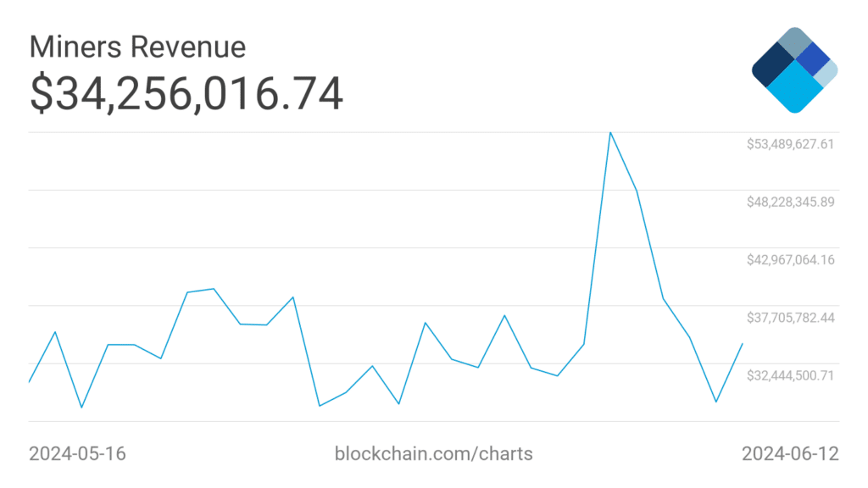Click the royal blue diamond in the logo
Screen dimensions: 868x488
point(813,59)
